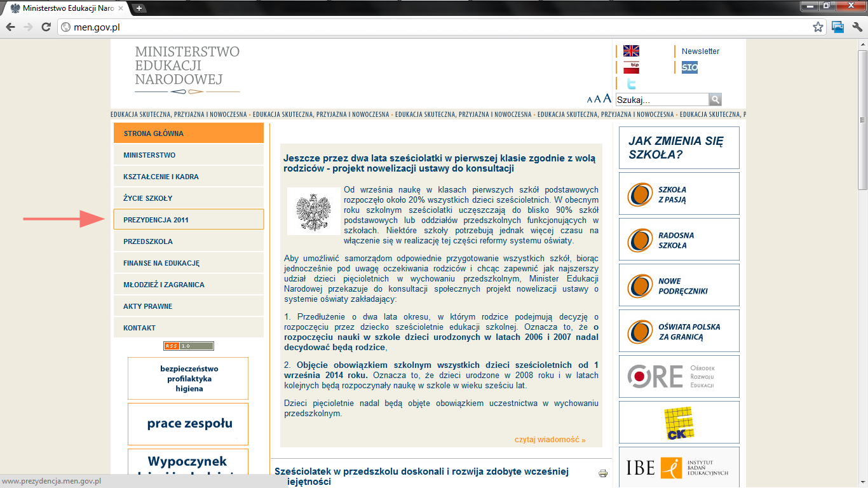Choose the medium font size A
Image resolution: width=868 pixels, height=488 pixels.
[x=597, y=100]
